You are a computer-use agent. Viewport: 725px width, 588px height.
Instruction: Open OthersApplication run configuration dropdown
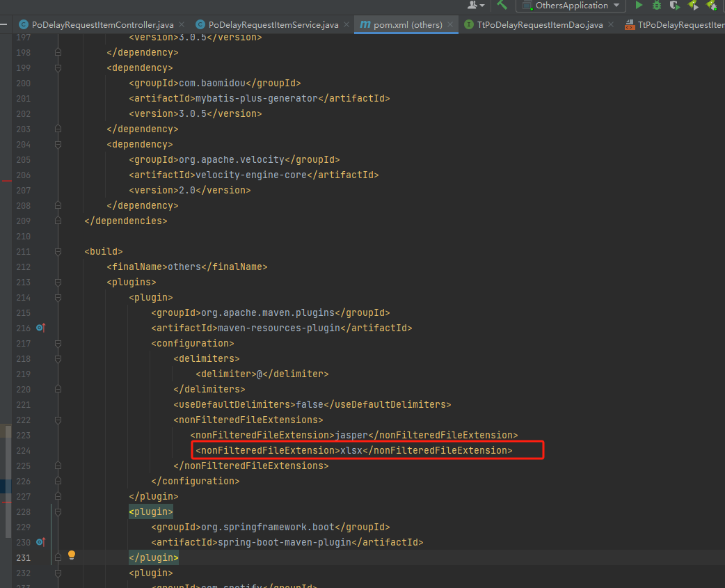tap(571, 6)
